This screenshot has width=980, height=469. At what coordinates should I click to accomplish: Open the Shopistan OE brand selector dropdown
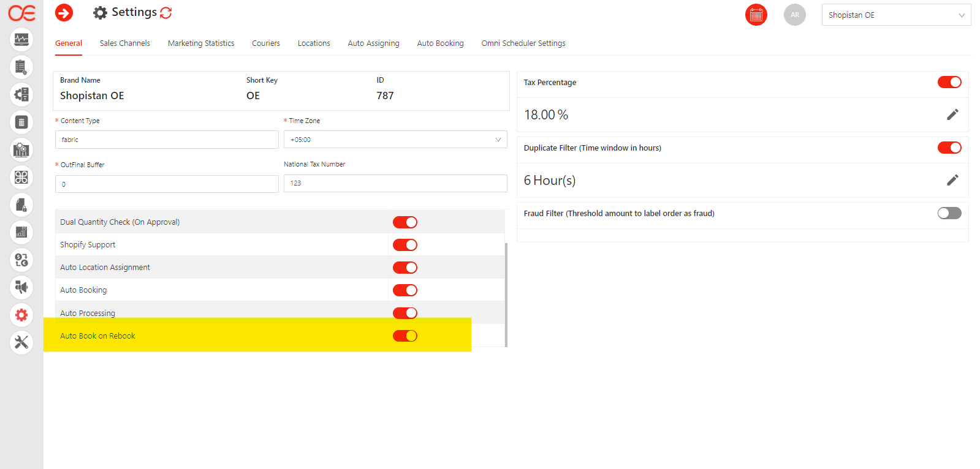[895, 15]
